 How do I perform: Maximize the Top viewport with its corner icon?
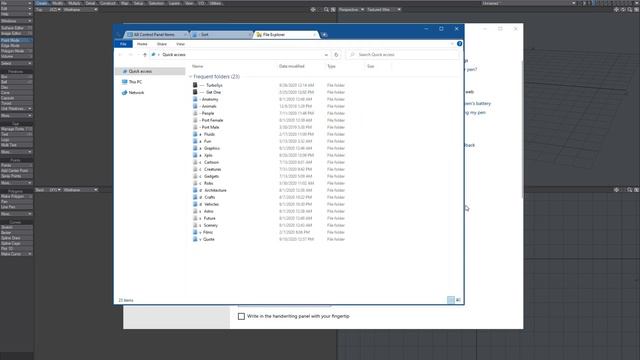pyautogui.click(x=333, y=9)
